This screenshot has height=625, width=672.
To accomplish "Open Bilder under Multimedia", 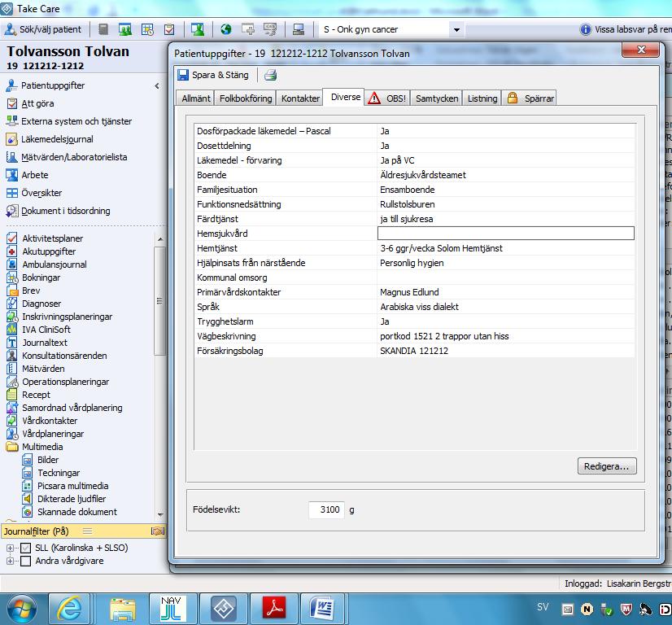I will point(41,460).
